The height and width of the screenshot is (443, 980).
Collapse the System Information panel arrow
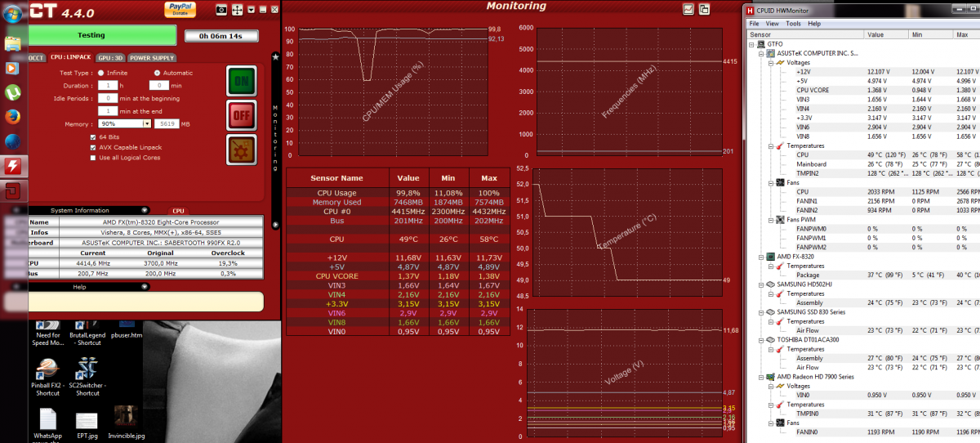pyautogui.click(x=145, y=210)
